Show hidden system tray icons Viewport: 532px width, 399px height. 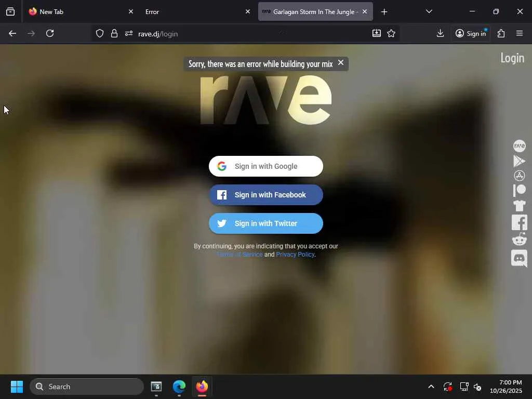click(x=431, y=387)
